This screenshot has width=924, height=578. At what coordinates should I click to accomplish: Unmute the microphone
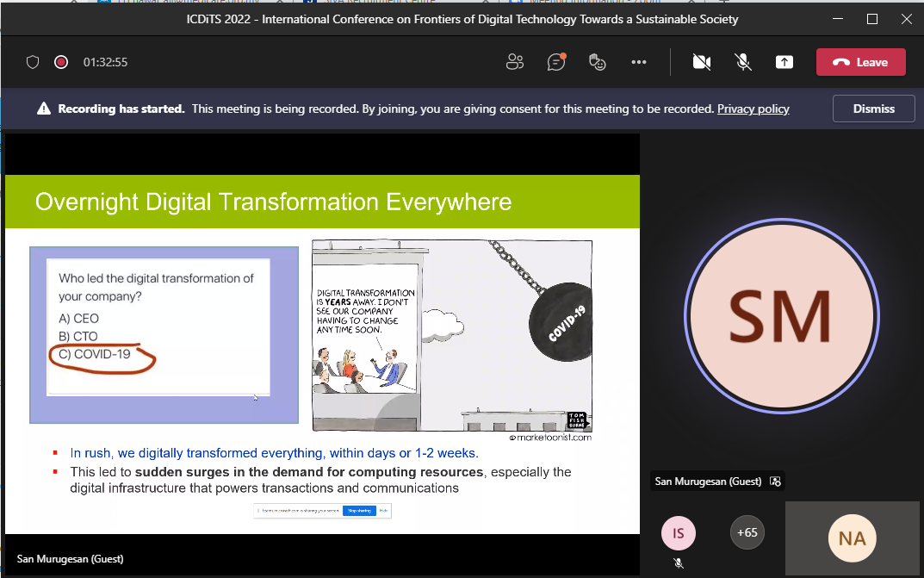pos(743,62)
